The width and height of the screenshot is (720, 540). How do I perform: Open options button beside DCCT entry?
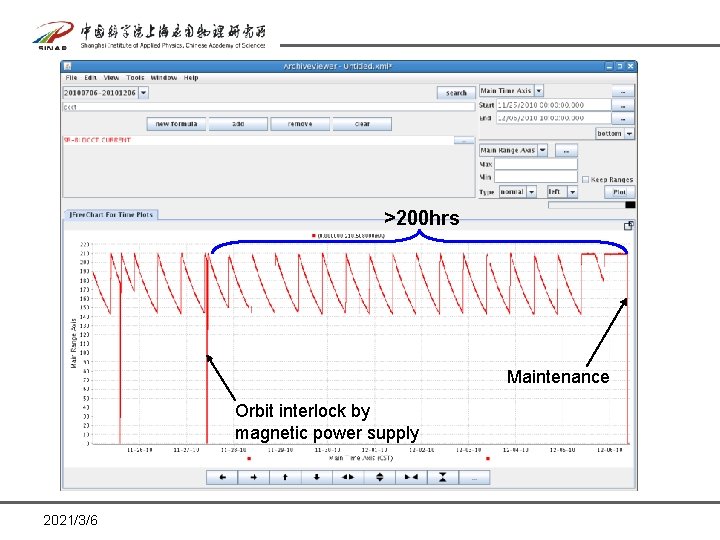464,140
